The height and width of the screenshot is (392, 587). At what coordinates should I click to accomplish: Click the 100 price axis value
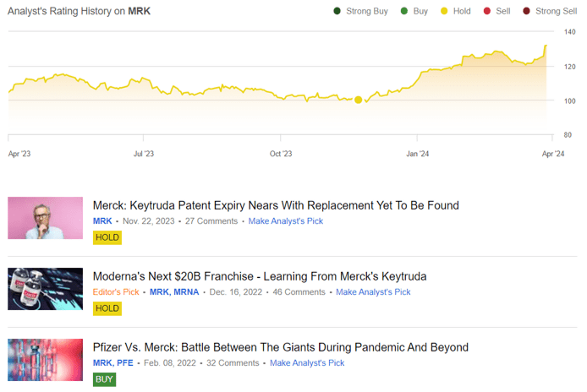[570, 101]
